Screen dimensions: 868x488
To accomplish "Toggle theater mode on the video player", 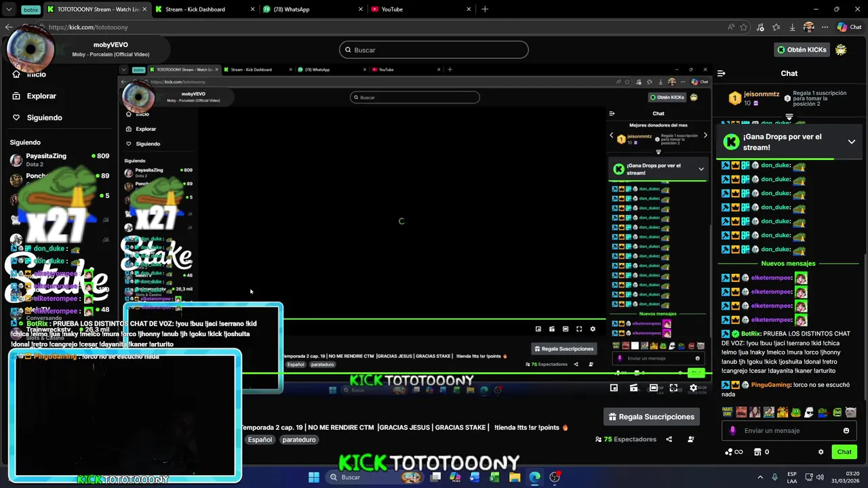I will click(653, 388).
